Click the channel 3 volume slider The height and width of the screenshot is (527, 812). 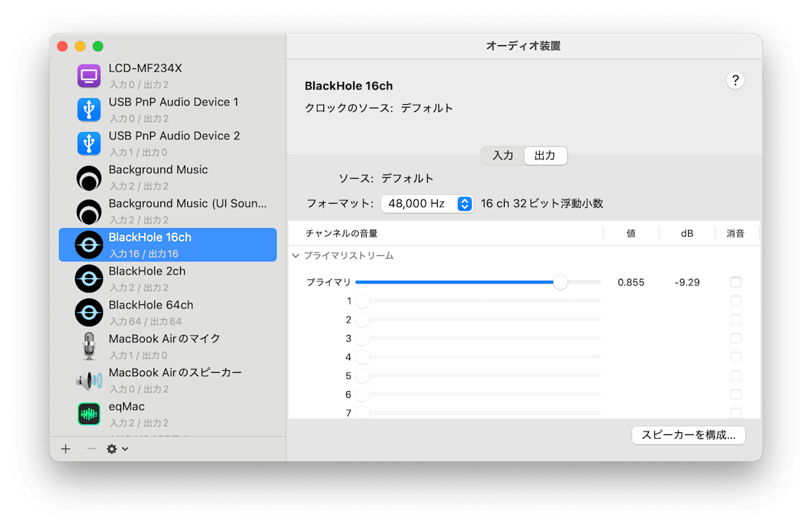click(x=478, y=338)
